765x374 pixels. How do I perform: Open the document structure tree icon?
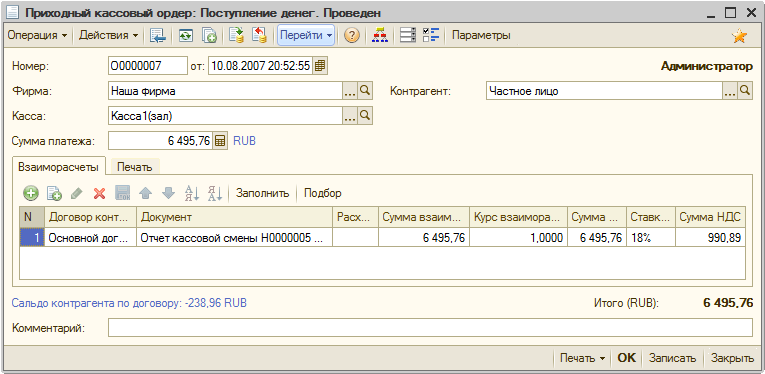click(x=380, y=36)
